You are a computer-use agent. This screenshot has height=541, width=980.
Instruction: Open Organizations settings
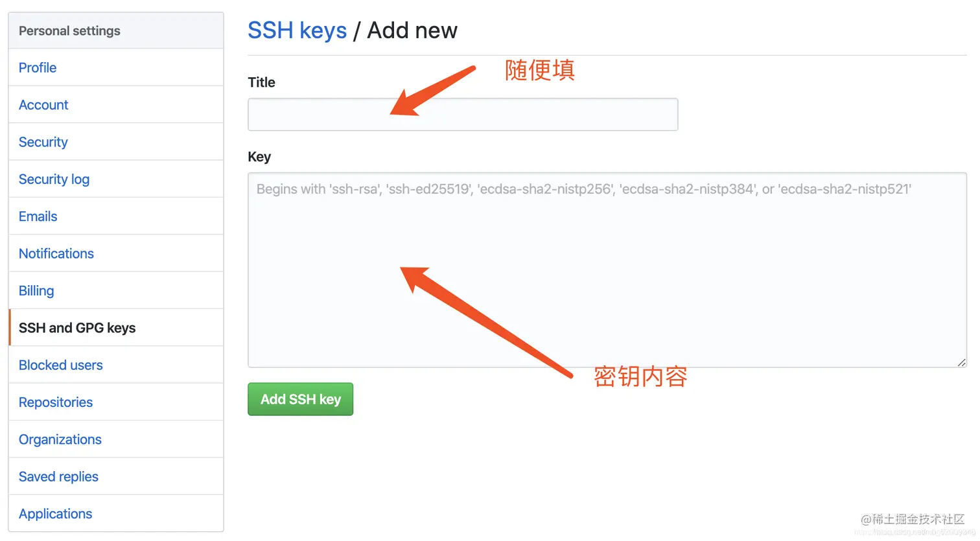coord(116,439)
